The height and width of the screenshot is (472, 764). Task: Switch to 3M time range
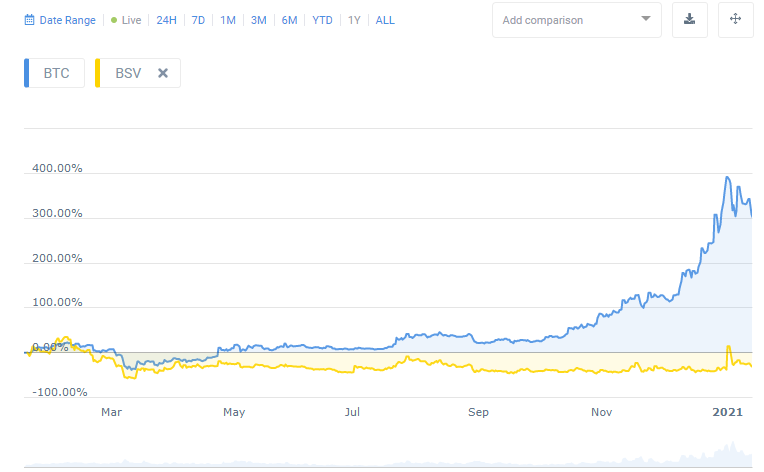point(258,20)
